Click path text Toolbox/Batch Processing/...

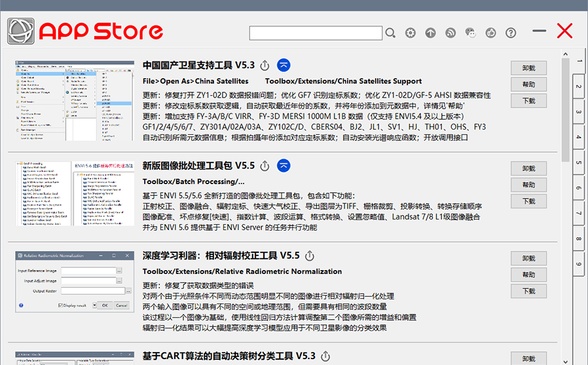tap(194, 182)
